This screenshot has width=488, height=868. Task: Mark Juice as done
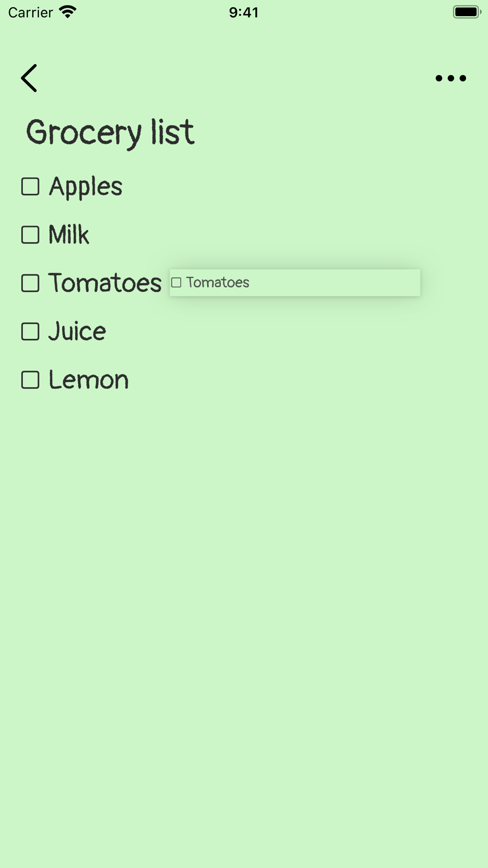tap(30, 331)
